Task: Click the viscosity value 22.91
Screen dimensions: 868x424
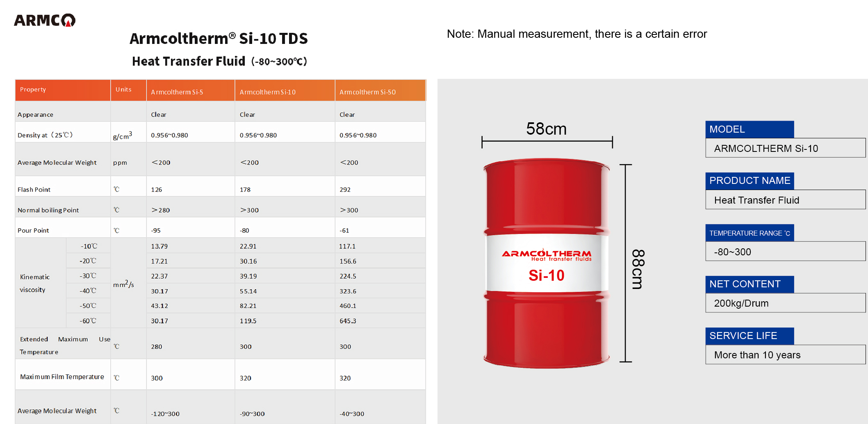Action: point(248,246)
